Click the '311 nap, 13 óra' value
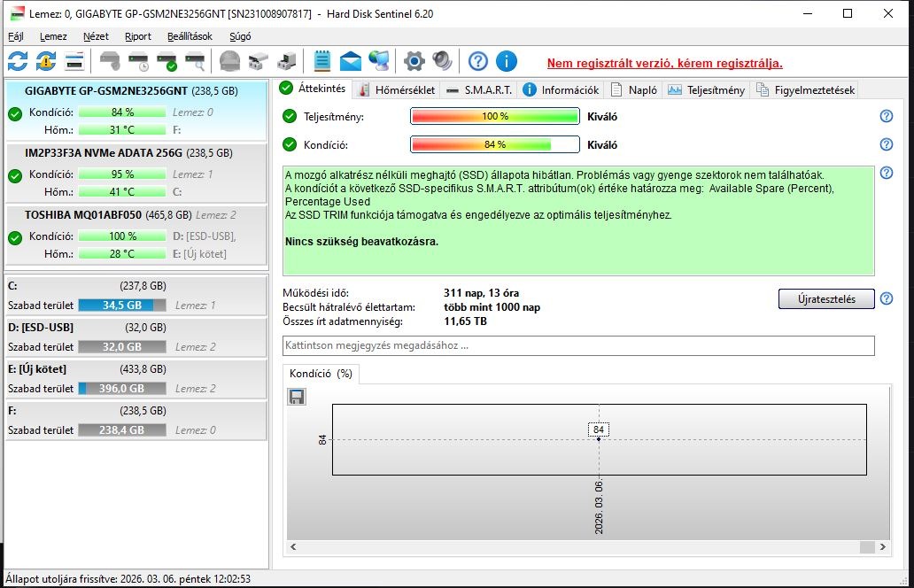 481,293
